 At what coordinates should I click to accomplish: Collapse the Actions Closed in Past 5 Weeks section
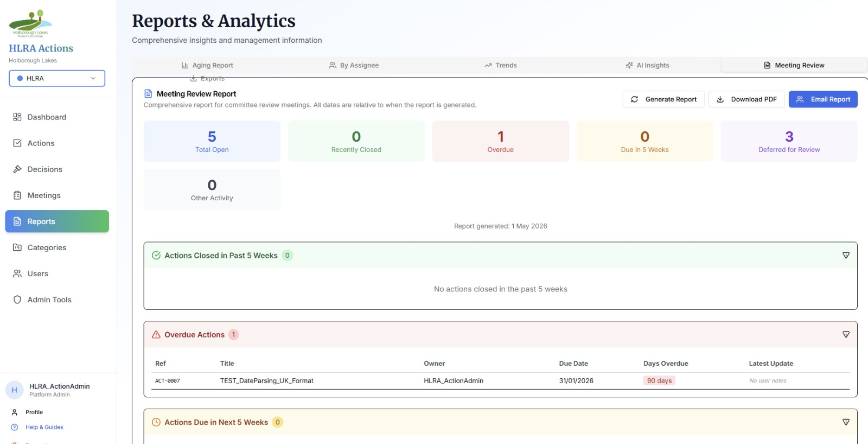coord(846,256)
